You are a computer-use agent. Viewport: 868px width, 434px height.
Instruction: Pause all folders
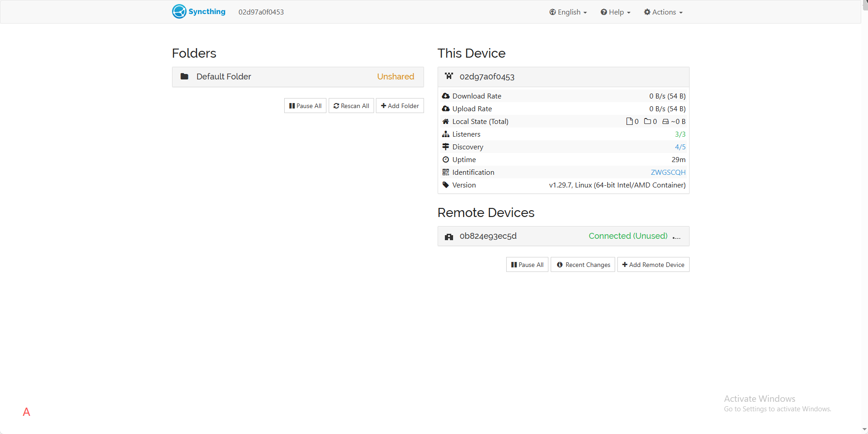click(305, 106)
